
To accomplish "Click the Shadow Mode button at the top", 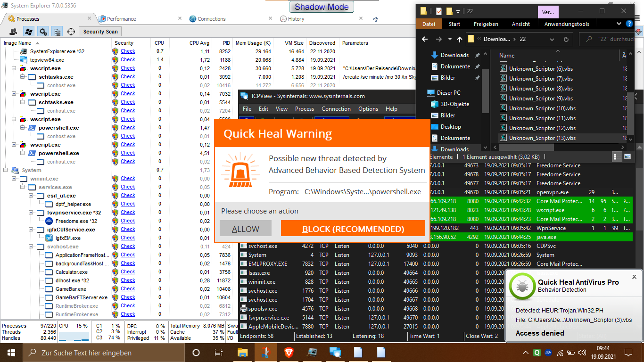I will [322, 7].
